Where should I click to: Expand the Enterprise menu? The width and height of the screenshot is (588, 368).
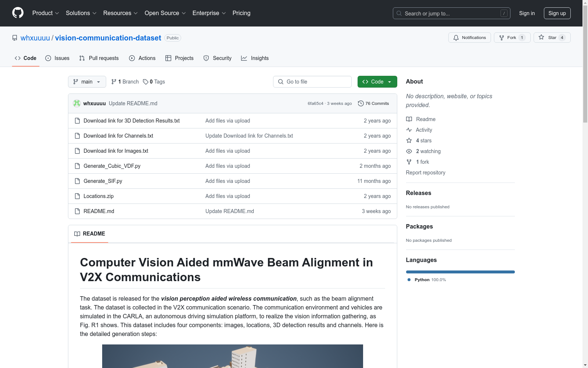coord(209,13)
